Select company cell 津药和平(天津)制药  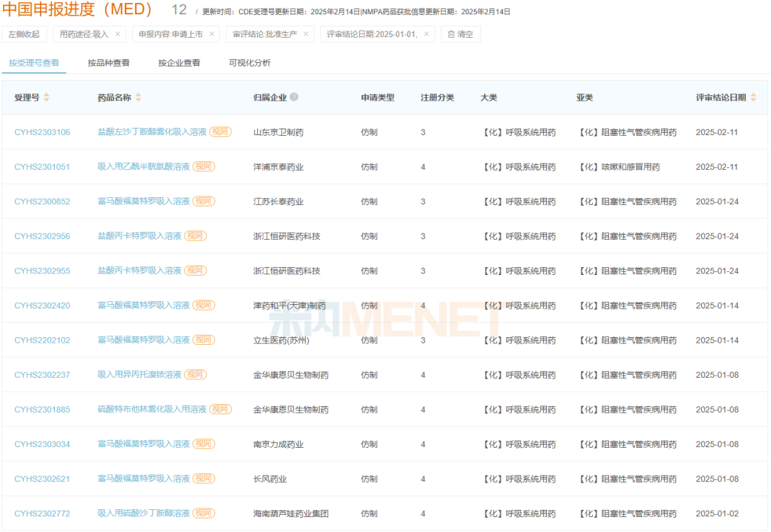pos(290,306)
